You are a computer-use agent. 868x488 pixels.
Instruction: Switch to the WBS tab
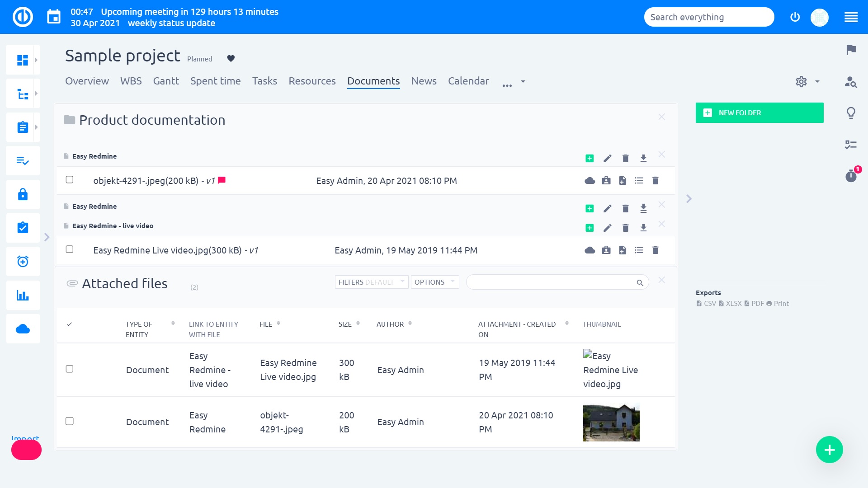pyautogui.click(x=131, y=81)
